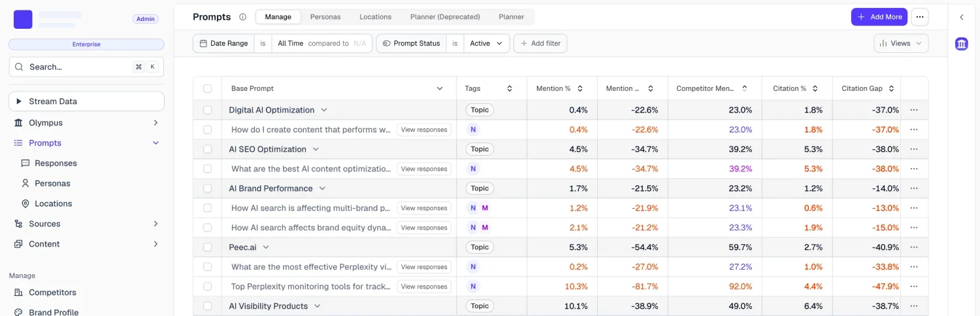Viewport: 980px width, 316px height.
Task: Sort by the Mention % column arrows
Action: click(x=580, y=88)
